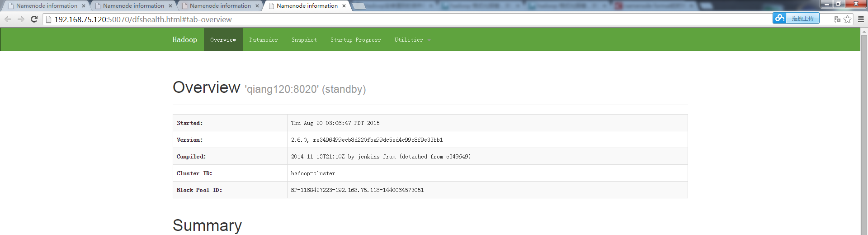The image size is (868, 235).
Task: Open the Snapshot page
Action: click(304, 40)
